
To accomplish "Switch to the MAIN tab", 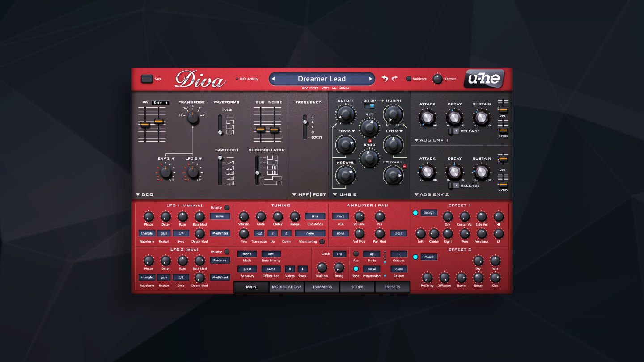I will 251,287.
